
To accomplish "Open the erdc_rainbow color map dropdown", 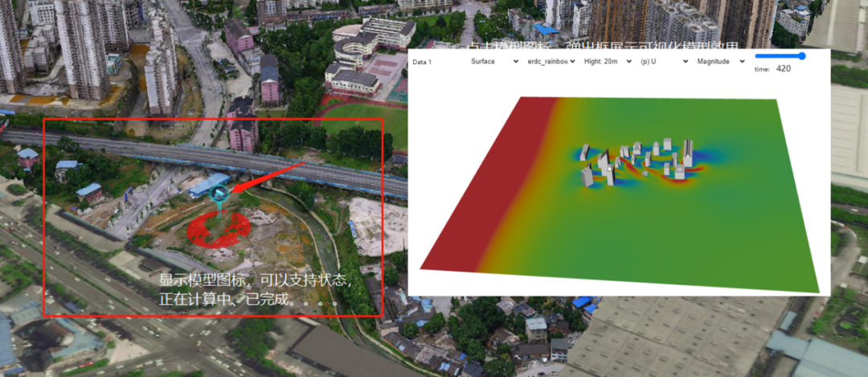I will [x=551, y=61].
